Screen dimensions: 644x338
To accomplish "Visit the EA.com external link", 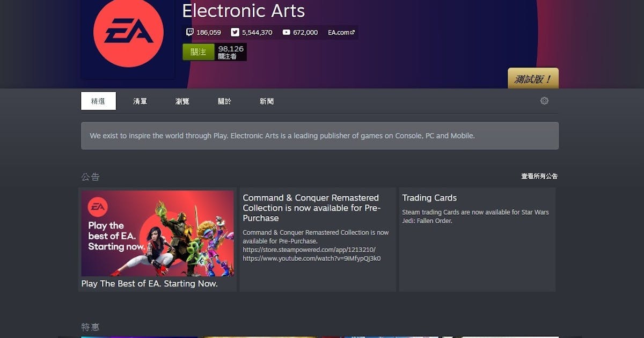I will point(341,32).
